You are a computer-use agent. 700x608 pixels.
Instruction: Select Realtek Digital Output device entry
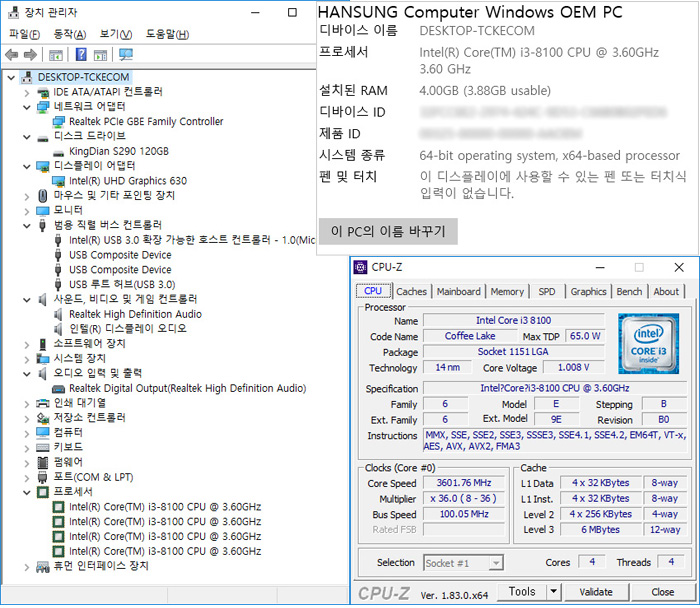[x=188, y=388]
